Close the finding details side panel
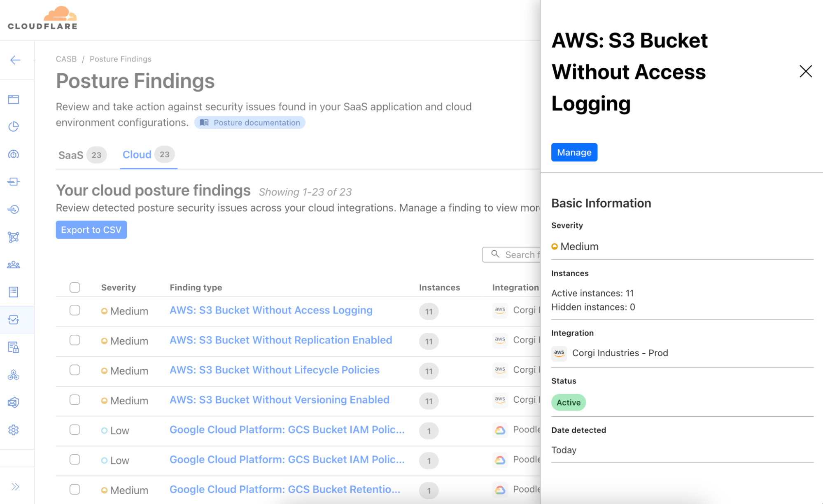Viewport: 823px width, 504px height. click(x=805, y=71)
